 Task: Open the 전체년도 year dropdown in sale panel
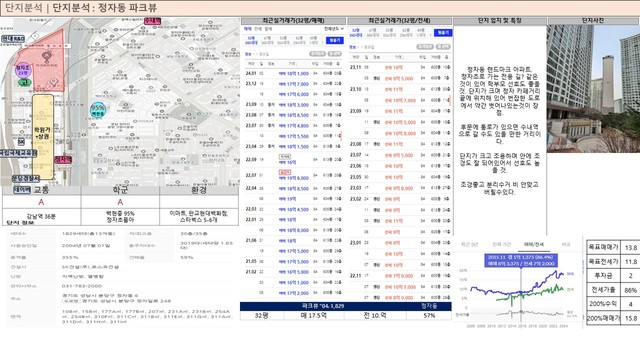[x=334, y=29]
